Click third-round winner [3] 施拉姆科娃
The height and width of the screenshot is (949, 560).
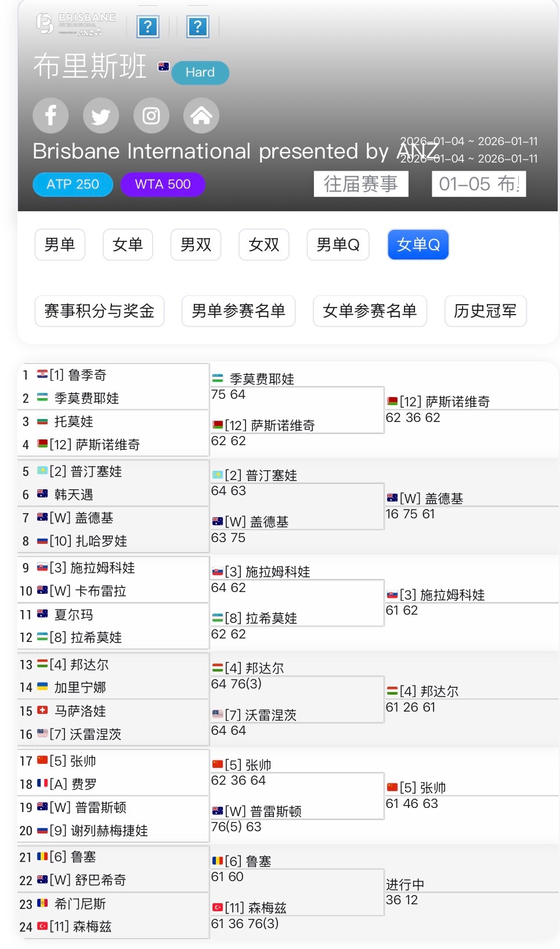pyautogui.click(x=442, y=595)
